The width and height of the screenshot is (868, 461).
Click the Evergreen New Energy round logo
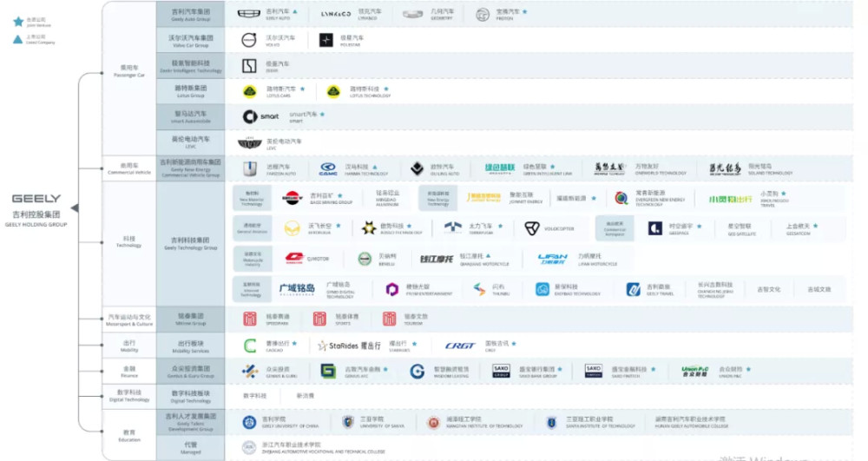[621, 198]
